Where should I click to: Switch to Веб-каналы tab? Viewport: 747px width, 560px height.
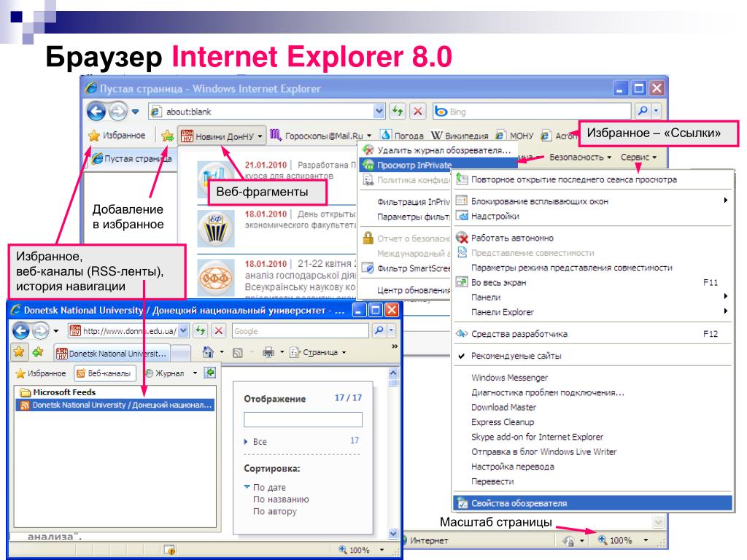(104, 373)
